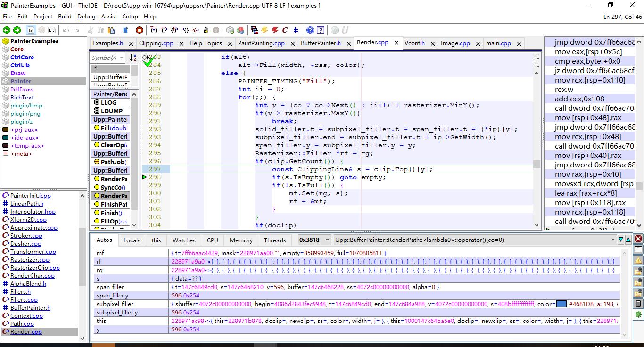Select the CtrlCore package
Screen dimensions: 644x347
click(22, 57)
